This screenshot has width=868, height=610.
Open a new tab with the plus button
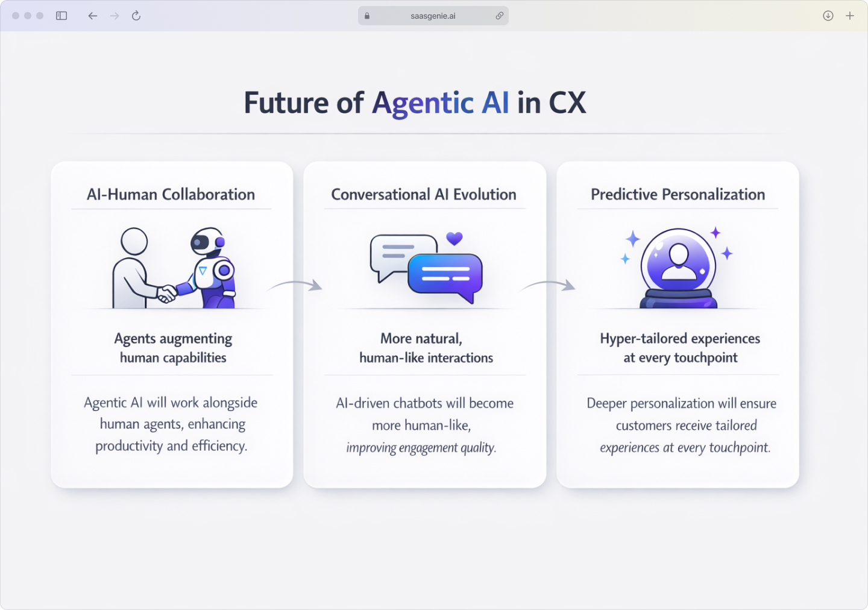click(851, 16)
